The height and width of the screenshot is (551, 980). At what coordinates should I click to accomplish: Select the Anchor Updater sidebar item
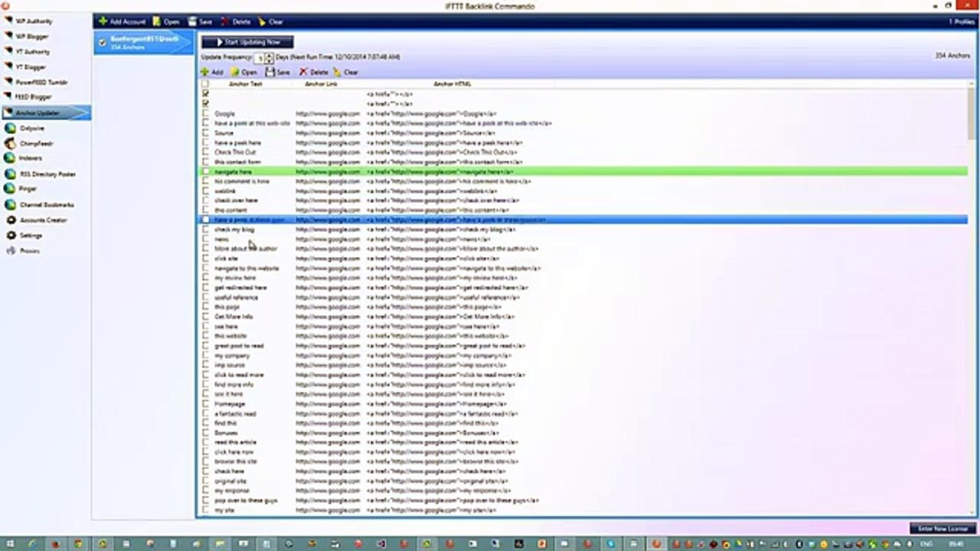pos(44,112)
